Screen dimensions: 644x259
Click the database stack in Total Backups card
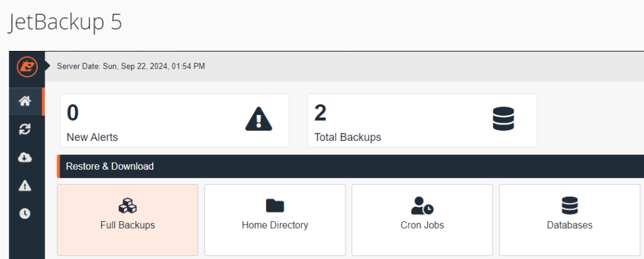click(x=503, y=119)
